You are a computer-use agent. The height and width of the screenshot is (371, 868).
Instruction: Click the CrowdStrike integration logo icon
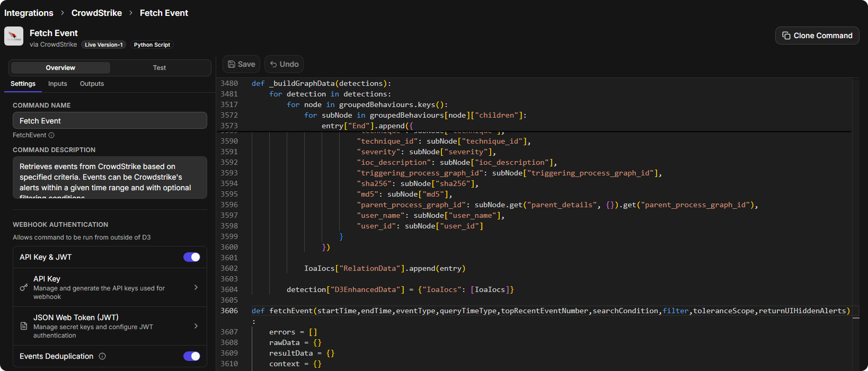[14, 36]
